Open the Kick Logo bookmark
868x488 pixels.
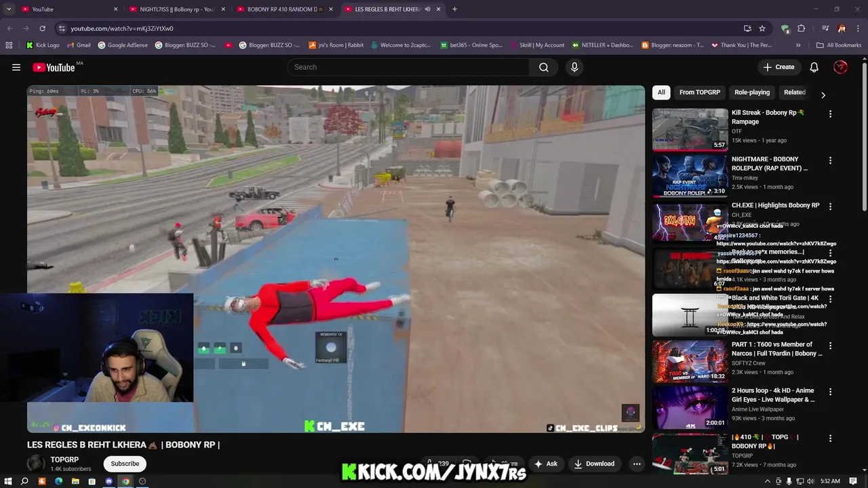click(43, 45)
